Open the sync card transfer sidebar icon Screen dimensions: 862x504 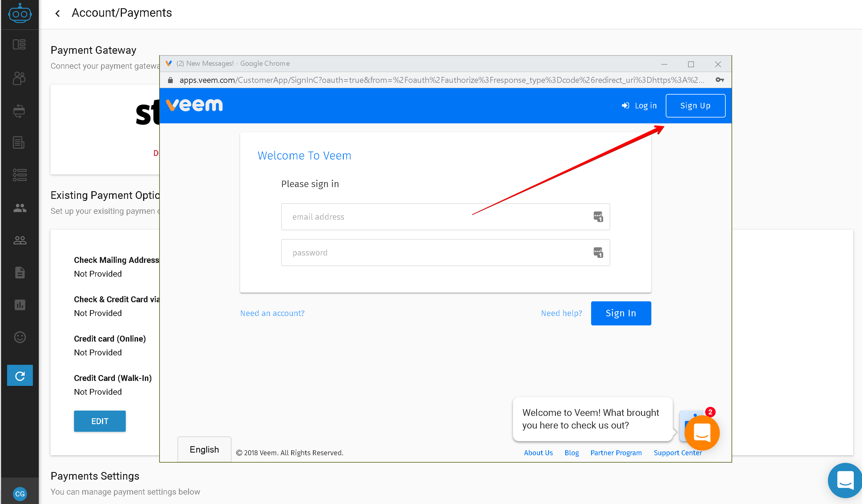(19, 111)
